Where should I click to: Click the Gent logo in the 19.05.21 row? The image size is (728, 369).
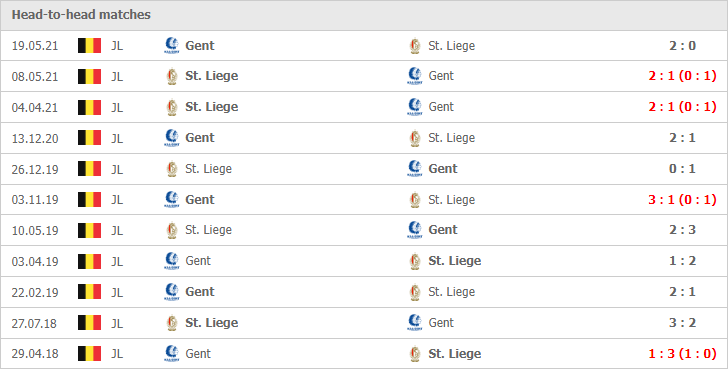172,45
